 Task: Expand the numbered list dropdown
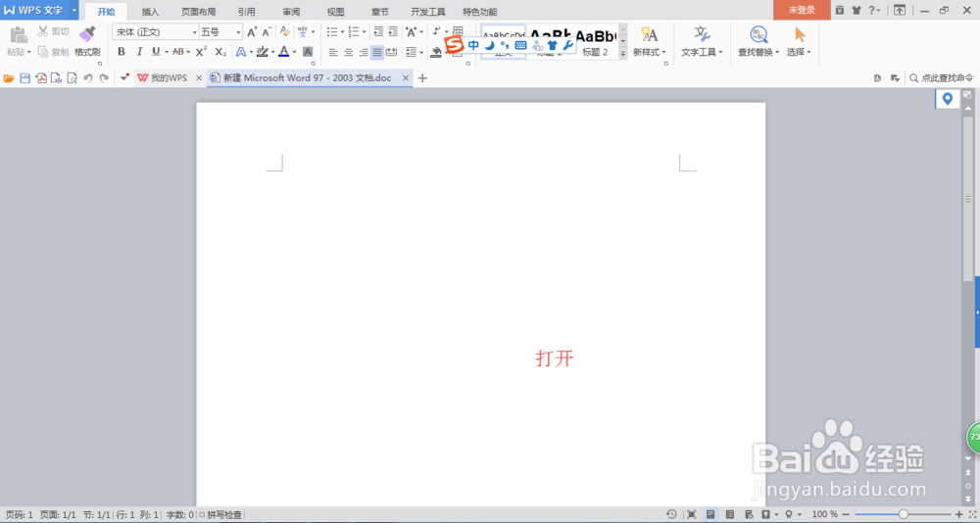[x=365, y=32]
